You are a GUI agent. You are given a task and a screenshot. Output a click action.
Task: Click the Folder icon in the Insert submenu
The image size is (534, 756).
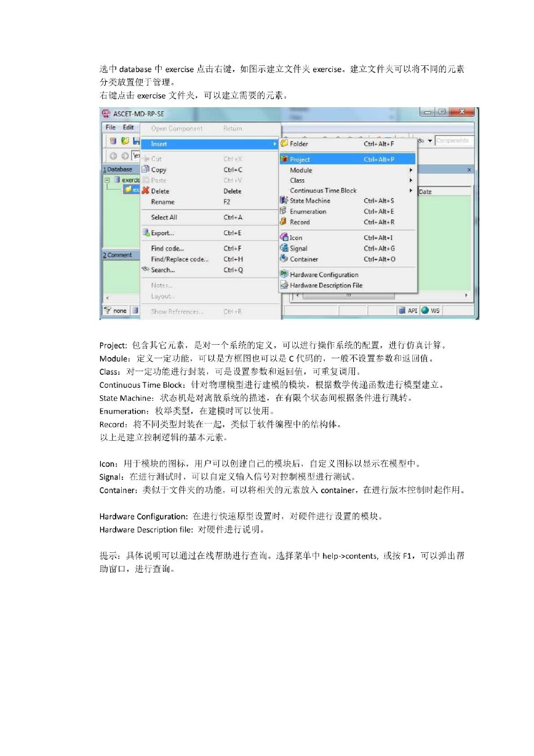[x=284, y=143]
